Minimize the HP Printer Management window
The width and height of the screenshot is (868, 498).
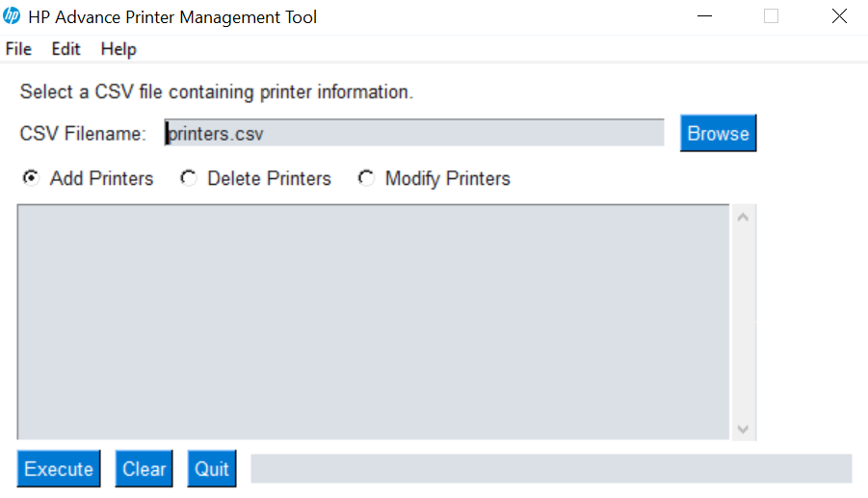click(704, 16)
